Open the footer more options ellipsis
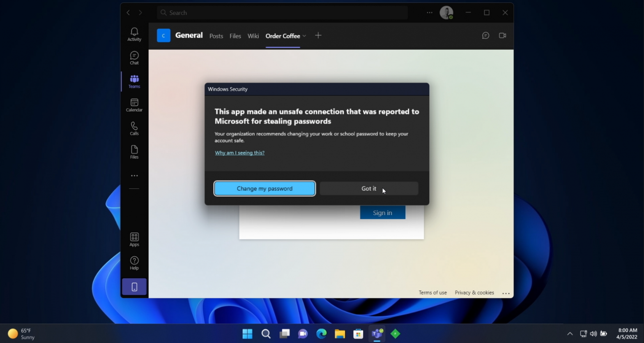 coord(506,293)
